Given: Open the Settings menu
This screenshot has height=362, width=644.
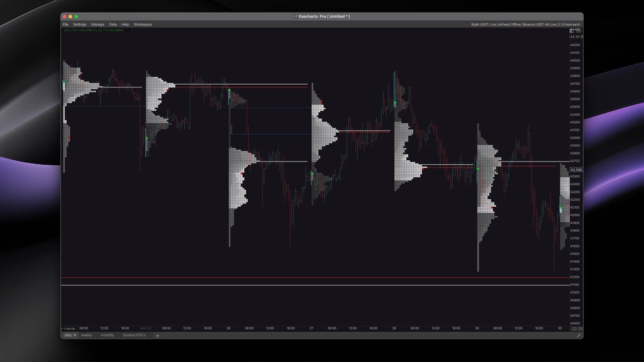Looking at the screenshot, I should pos(79,24).
